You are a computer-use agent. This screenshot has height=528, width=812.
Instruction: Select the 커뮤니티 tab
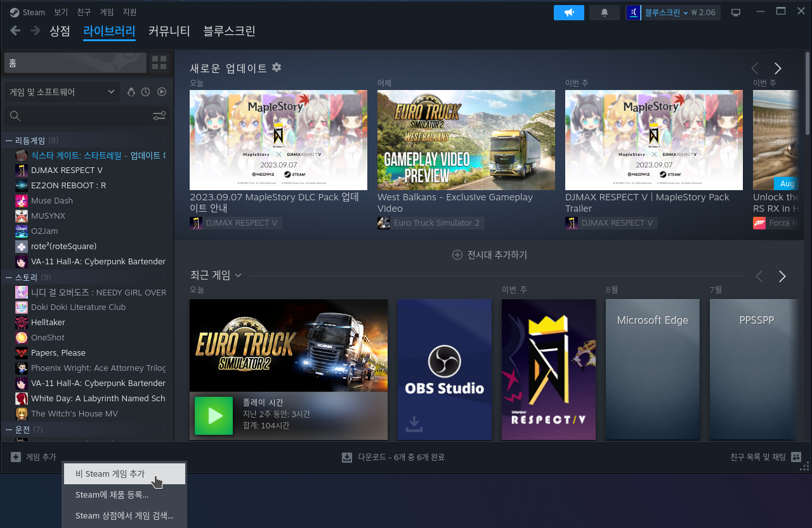[169, 30]
